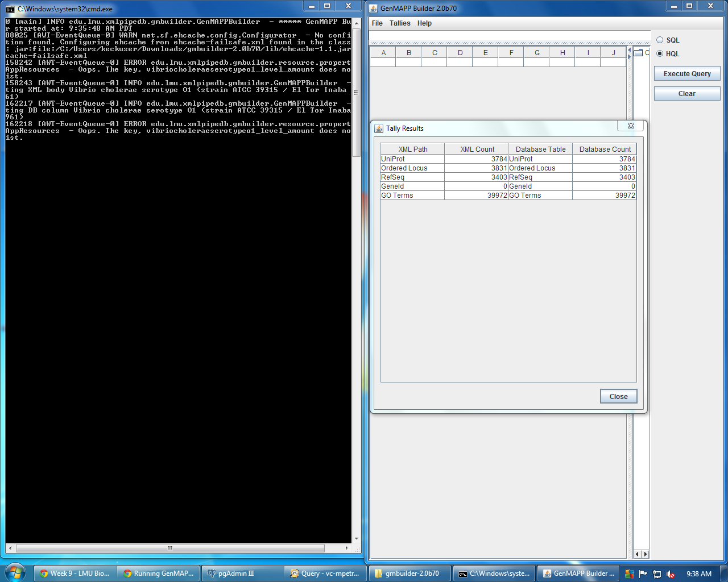Screen dimensions: 728x582
Task: Click the Java icon in the Tally Results title bar
Action: 379,128
